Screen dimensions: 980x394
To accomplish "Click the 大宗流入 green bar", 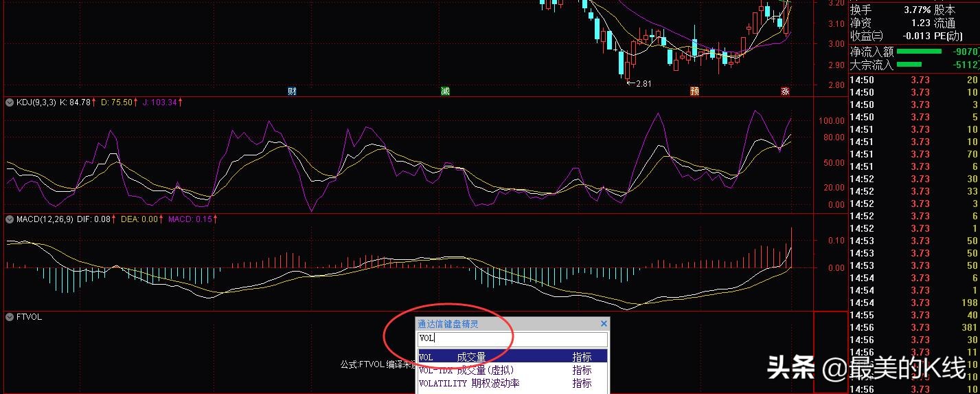I will point(909,65).
